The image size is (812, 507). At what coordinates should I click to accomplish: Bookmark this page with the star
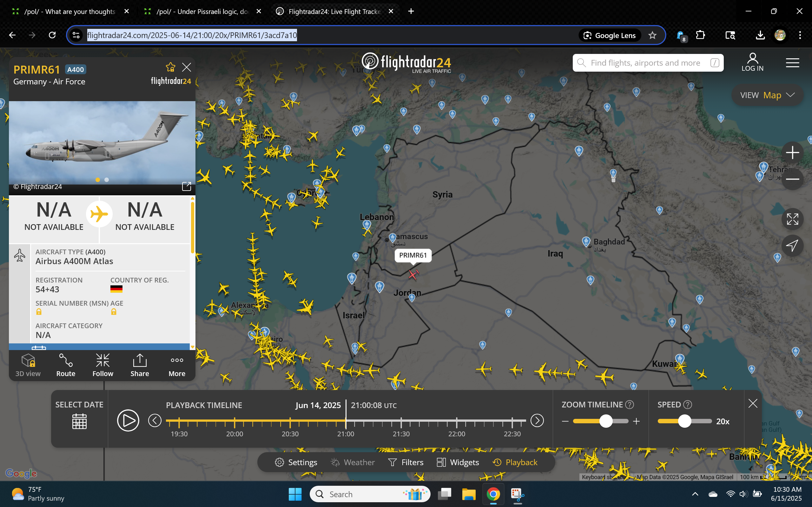[652, 35]
